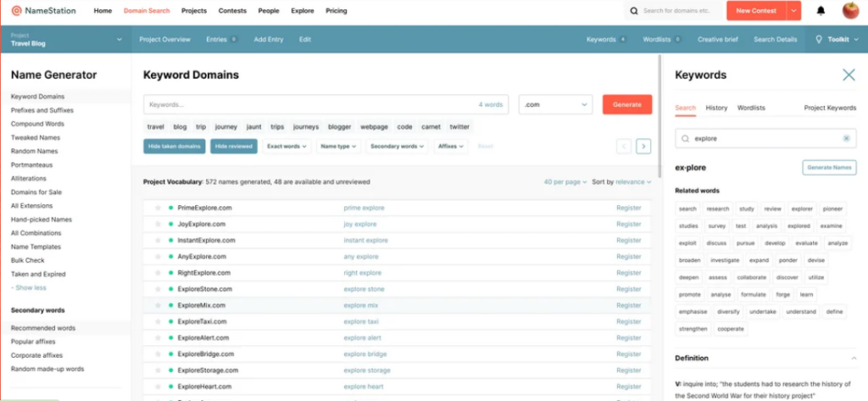Open .com extension dropdown
Screen dimensions: 868x401
tap(555, 104)
